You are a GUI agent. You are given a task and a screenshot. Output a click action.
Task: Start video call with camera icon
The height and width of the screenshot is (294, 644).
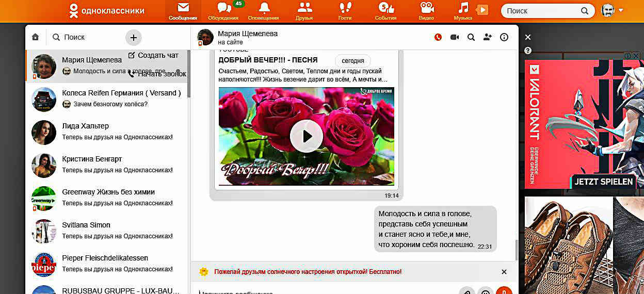point(455,37)
